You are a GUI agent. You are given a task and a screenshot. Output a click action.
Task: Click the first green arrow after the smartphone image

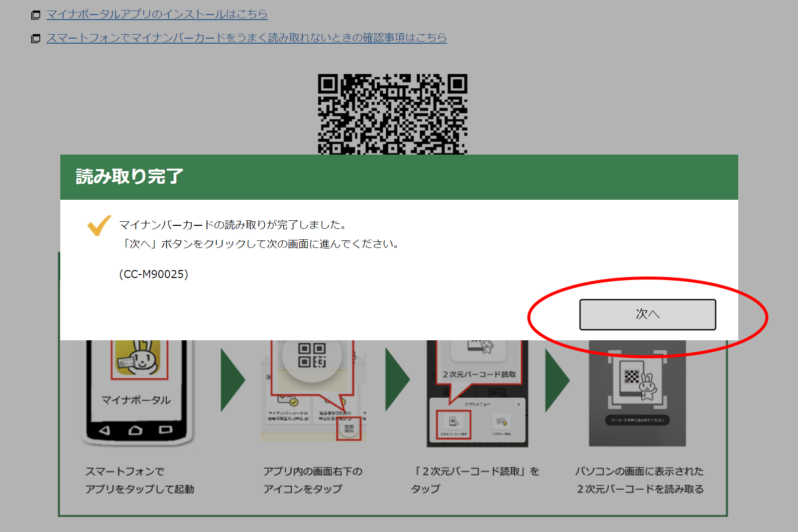pyautogui.click(x=233, y=380)
